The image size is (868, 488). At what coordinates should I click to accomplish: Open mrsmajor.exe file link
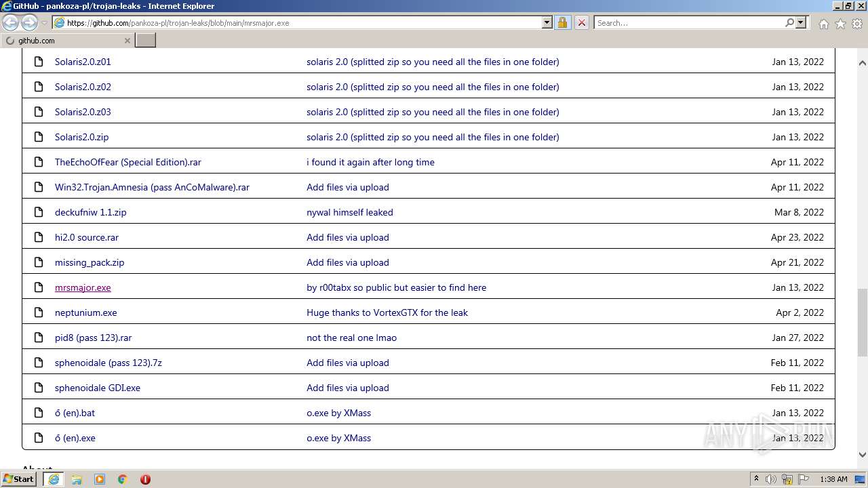[83, 287]
